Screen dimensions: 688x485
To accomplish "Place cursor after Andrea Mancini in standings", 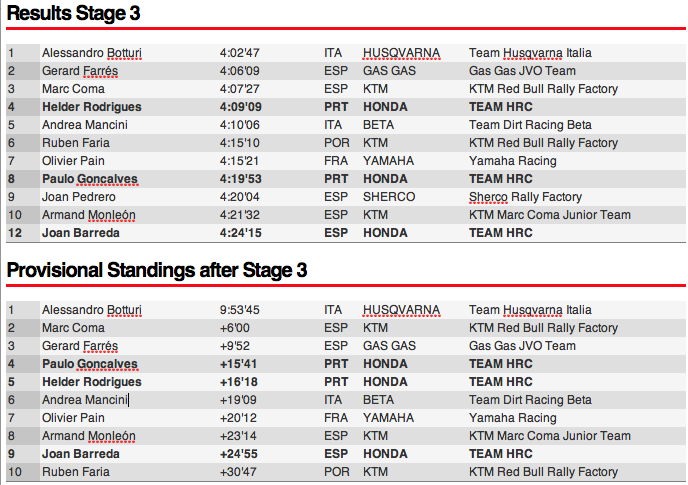I will coord(129,400).
